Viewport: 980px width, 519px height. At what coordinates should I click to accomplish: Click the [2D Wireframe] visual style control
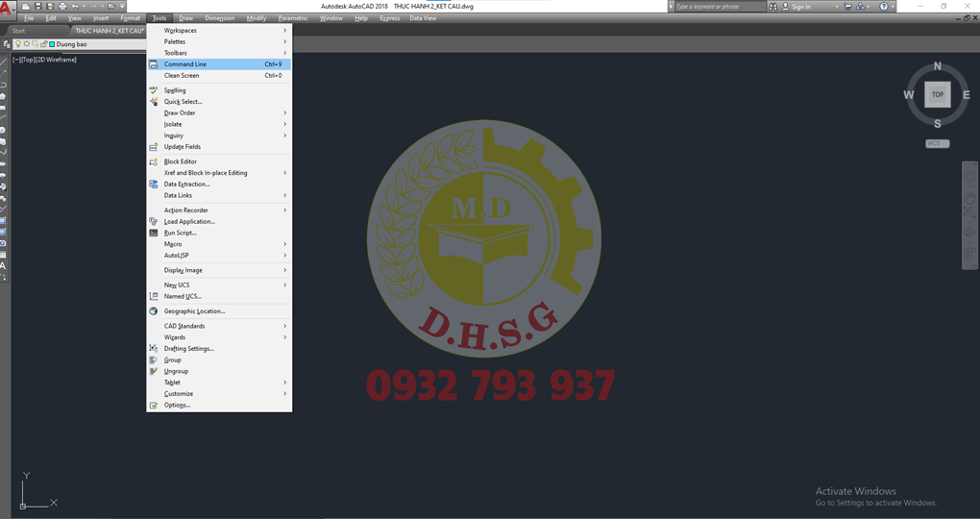point(57,60)
